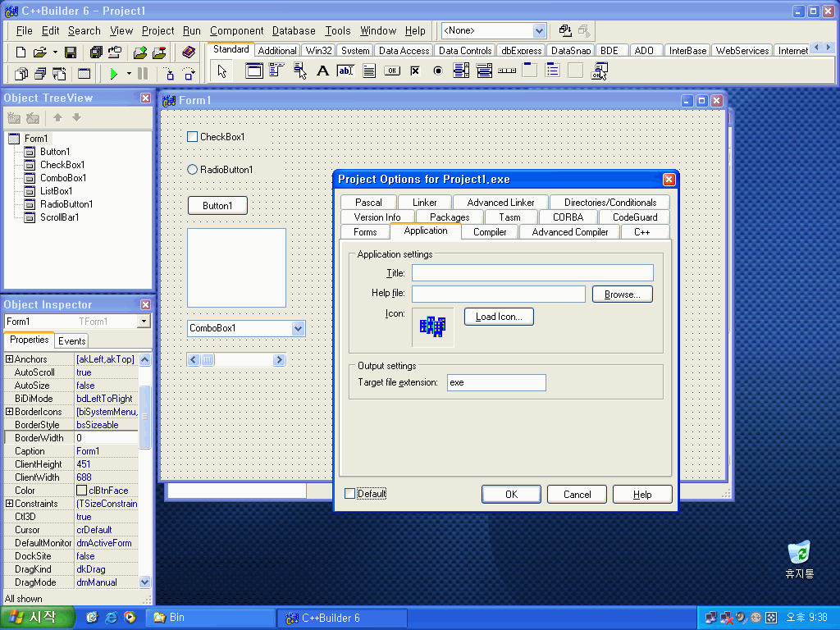This screenshot has height=630, width=840.
Task: Click into the Title input field
Action: coord(532,273)
